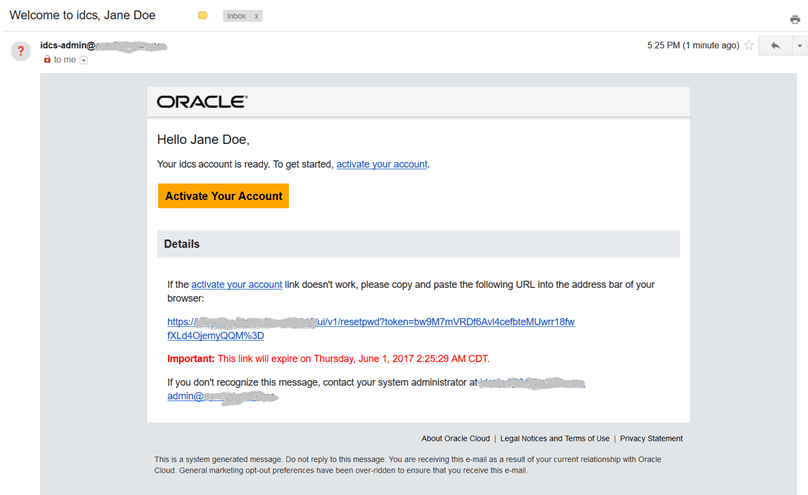
Task: Click the yellow importance marker icon
Action: [203, 16]
